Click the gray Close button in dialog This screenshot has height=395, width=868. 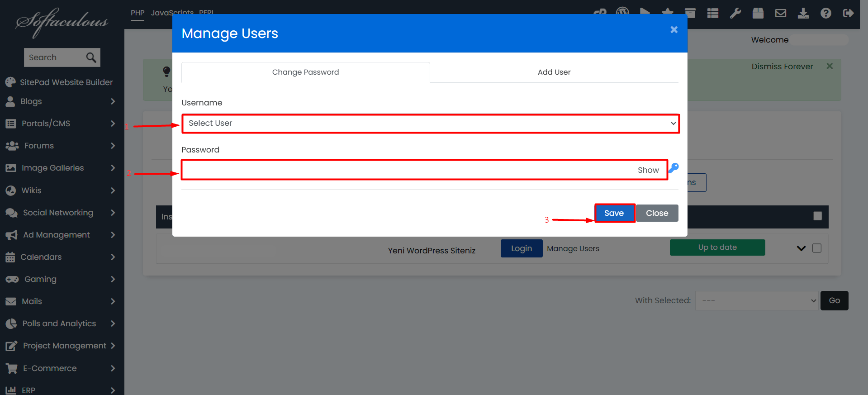point(657,213)
